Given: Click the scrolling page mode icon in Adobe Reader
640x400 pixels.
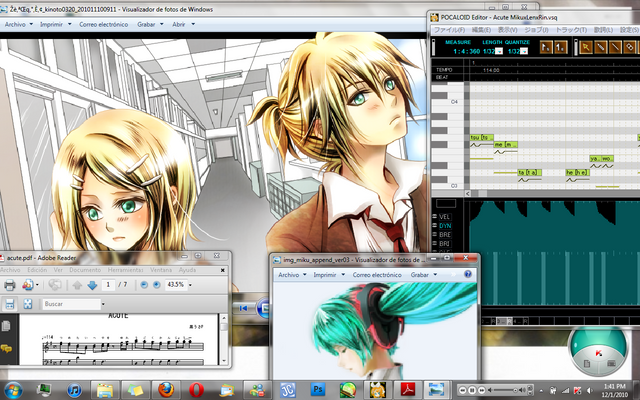Looking at the screenshot, I should pyautogui.click(x=10, y=304).
